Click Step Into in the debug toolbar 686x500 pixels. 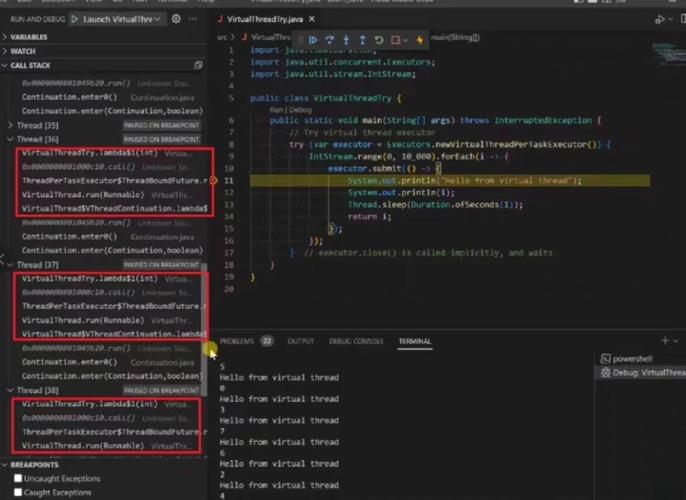click(346, 40)
